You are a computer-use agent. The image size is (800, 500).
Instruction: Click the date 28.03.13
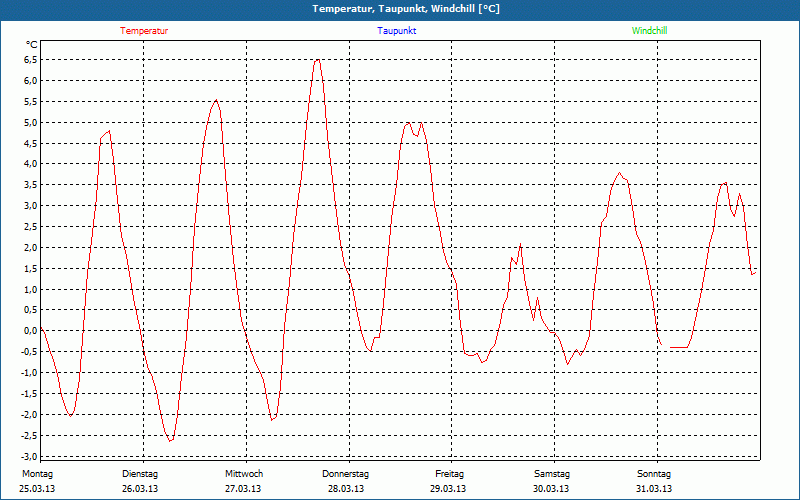346,489
